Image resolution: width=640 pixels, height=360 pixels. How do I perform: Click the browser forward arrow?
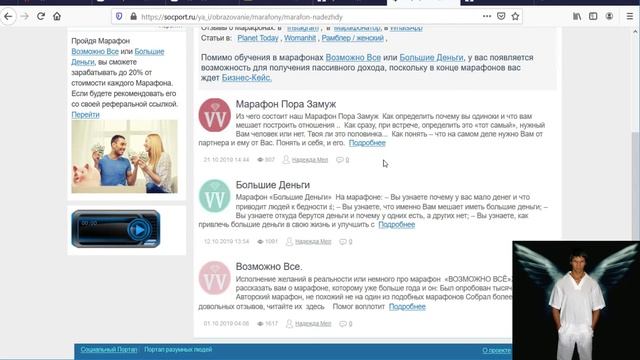click(x=24, y=16)
